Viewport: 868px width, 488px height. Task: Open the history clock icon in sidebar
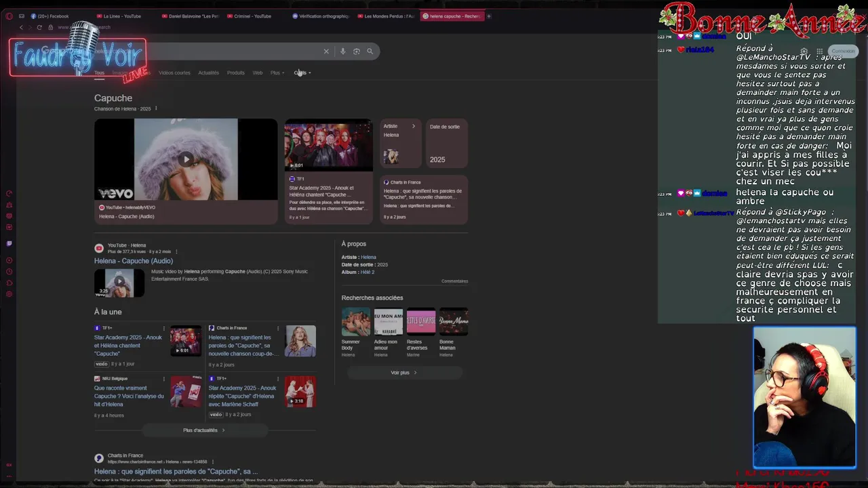click(x=9, y=272)
